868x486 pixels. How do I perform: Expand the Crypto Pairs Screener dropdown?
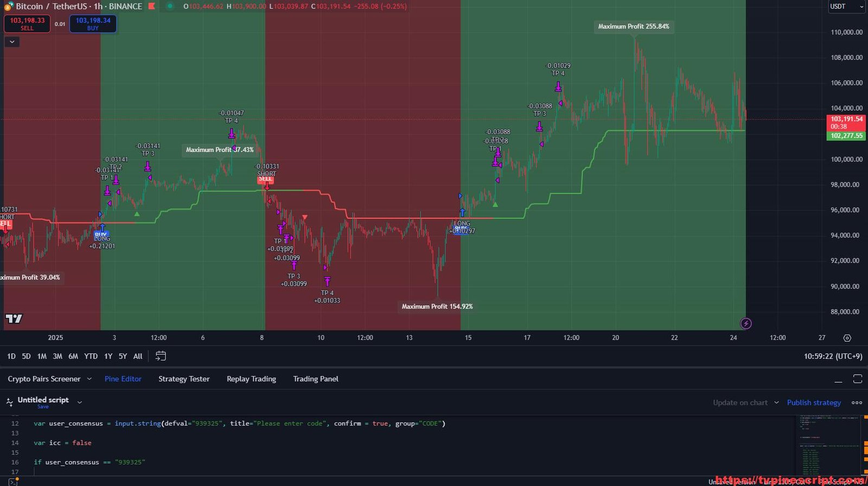(x=90, y=379)
